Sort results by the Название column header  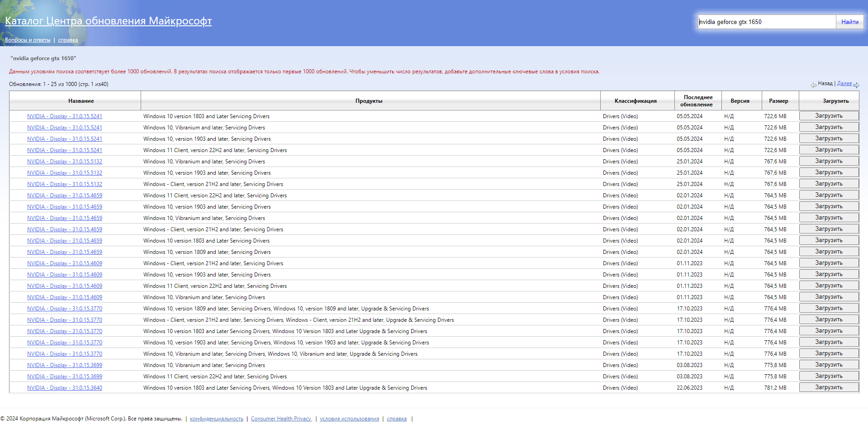(x=81, y=101)
